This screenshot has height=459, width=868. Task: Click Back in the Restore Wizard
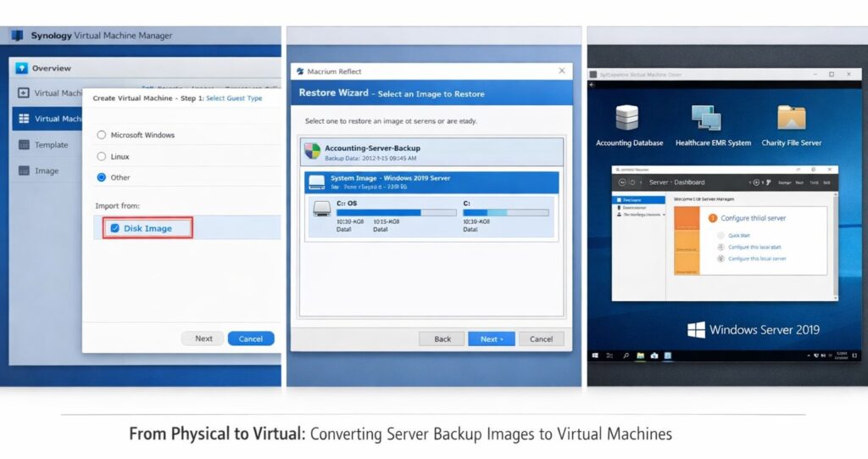(x=442, y=339)
